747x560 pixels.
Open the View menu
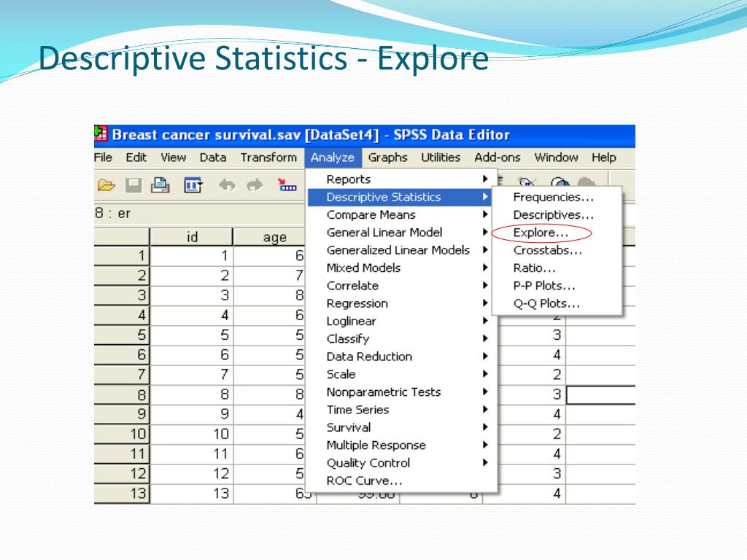[174, 157]
